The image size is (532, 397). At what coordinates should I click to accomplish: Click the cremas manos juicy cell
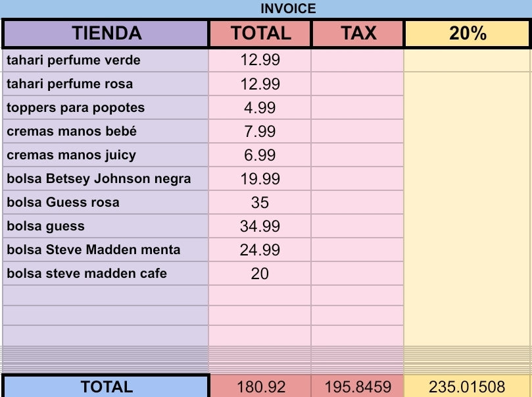[105, 155]
